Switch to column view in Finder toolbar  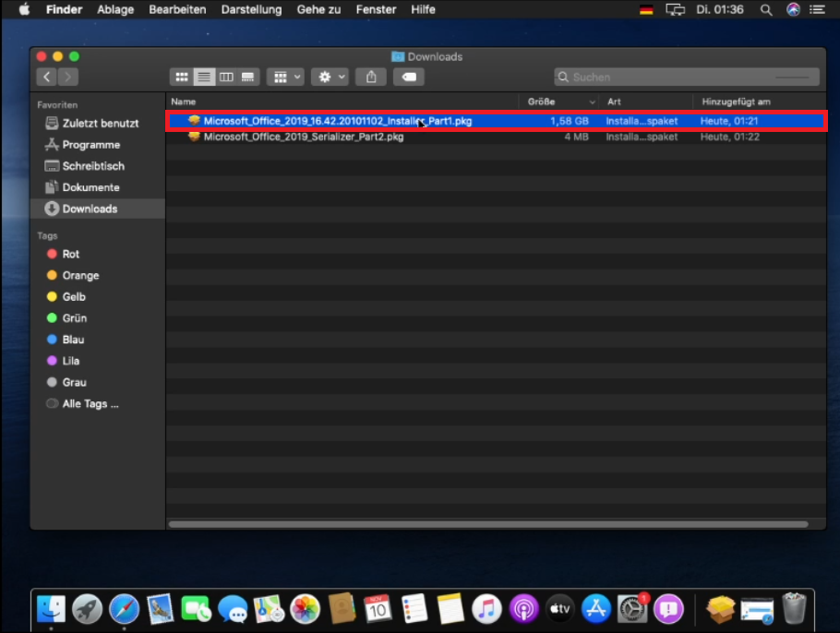(226, 78)
